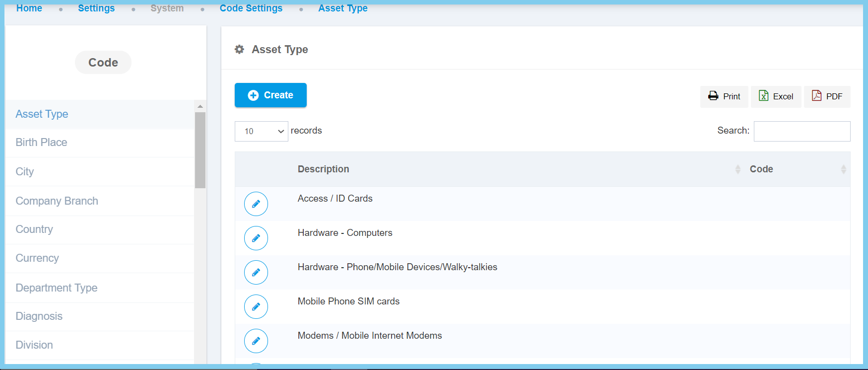Open the records per page dropdown
Viewport: 868px width, 370px height.
point(261,131)
